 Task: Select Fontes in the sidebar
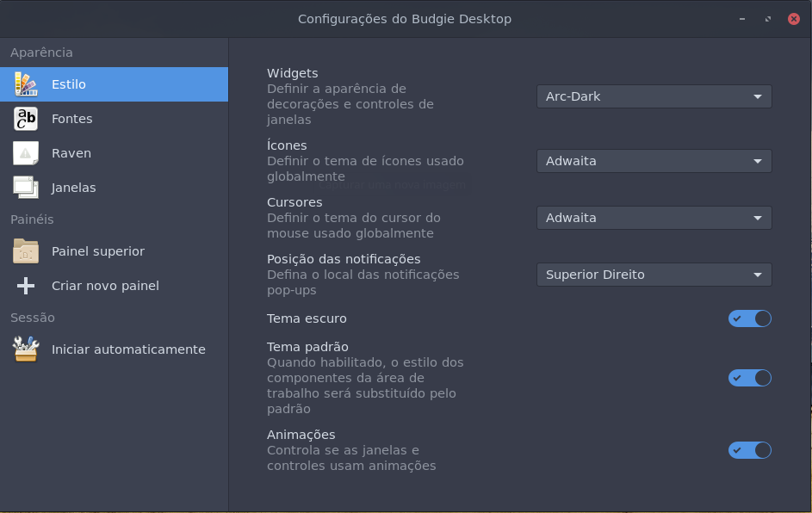[x=114, y=119]
